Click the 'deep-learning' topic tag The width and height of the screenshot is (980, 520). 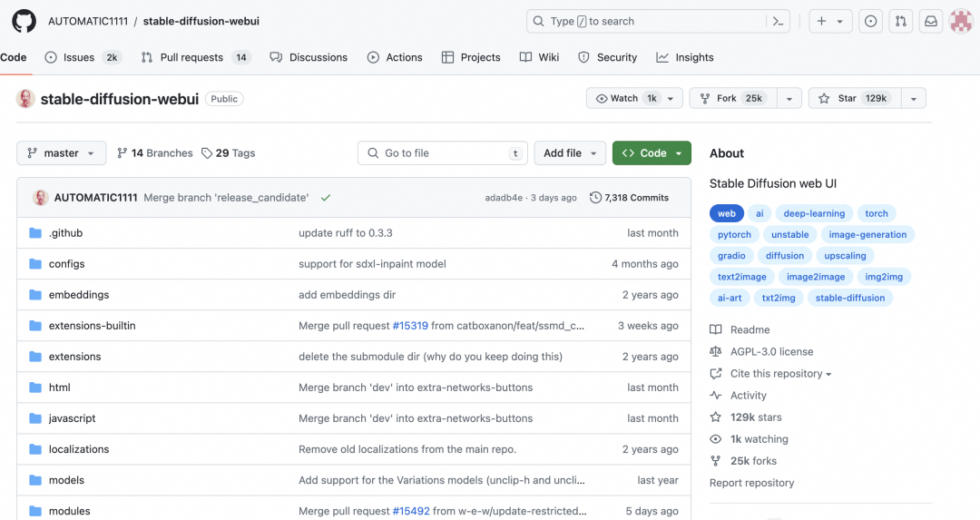tap(814, 213)
